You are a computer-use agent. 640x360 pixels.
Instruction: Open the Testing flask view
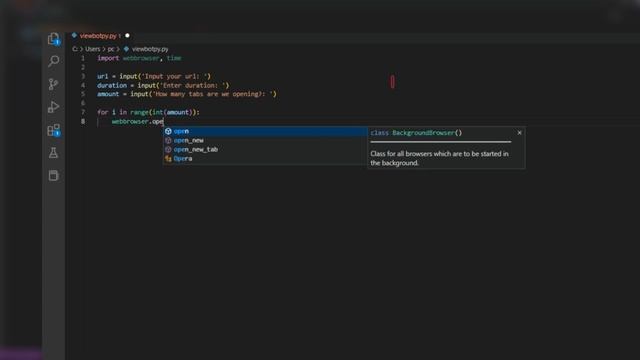53,153
